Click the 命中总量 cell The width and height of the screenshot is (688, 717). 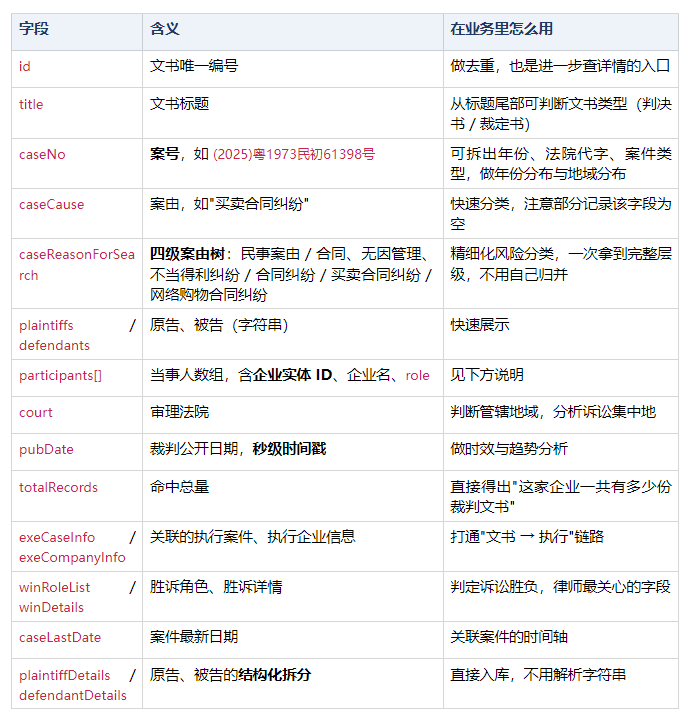point(293,496)
